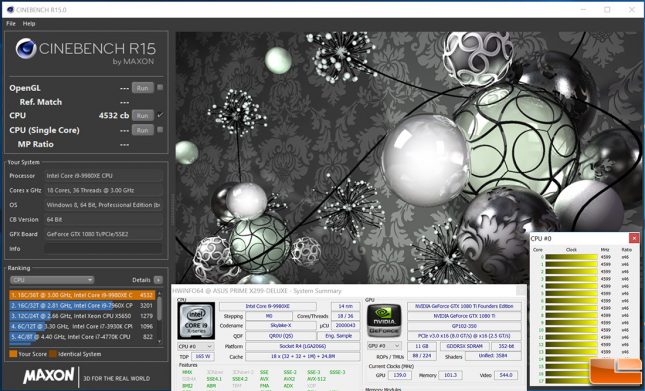
Task: Select ranking entry 2 Core i9-7960X
Action: (82, 305)
